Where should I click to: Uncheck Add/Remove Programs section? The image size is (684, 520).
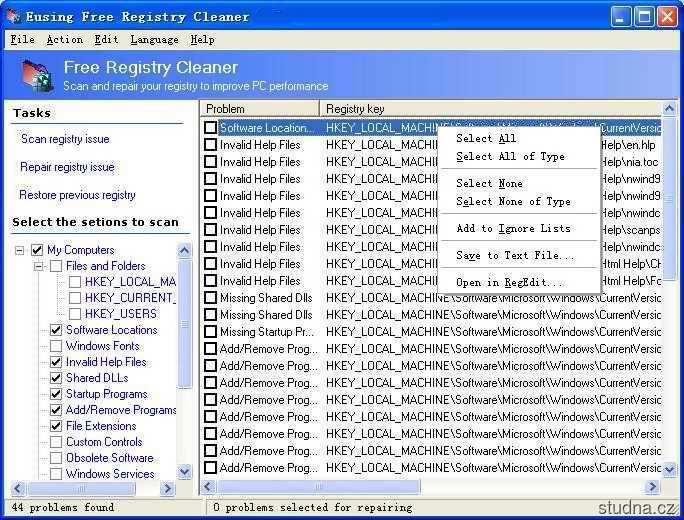tap(56, 410)
